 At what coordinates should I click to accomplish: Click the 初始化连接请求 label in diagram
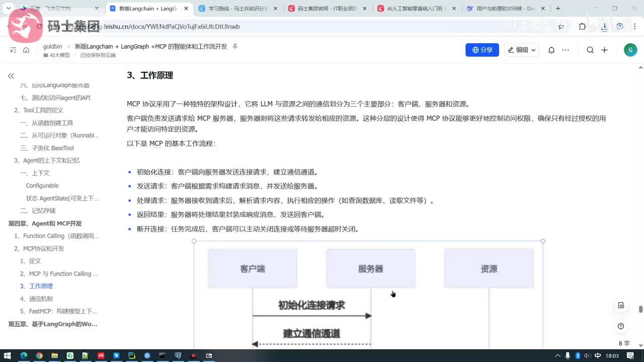(311, 305)
